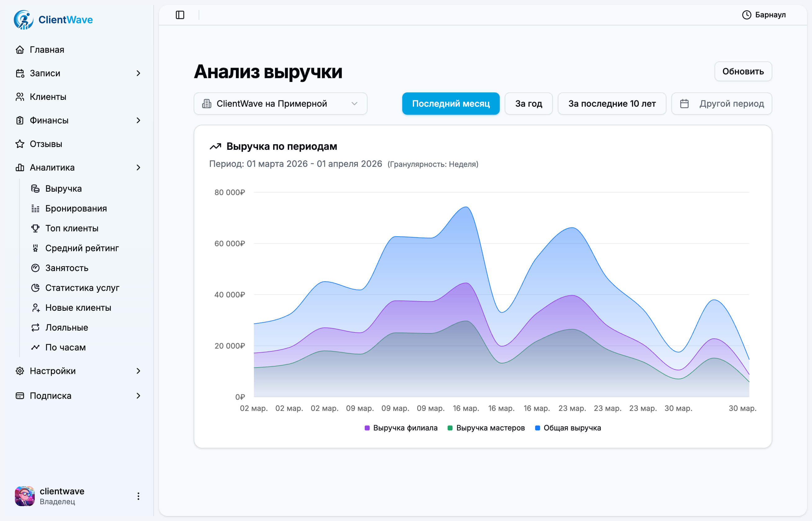Click the star icon next to Отзывы

pyautogui.click(x=20, y=144)
